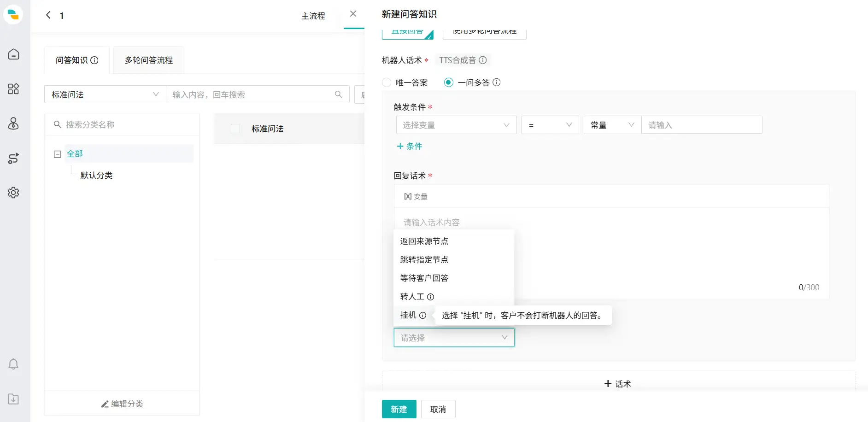Choose 等待客户回答 from dropdown list

(454, 278)
